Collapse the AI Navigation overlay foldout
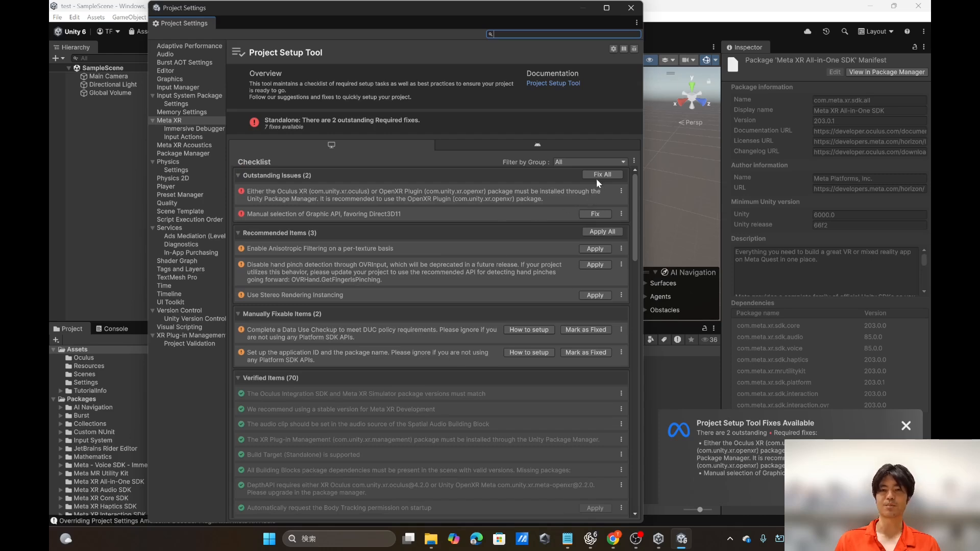This screenshot has width=980, height=551. tap(655, 272)
